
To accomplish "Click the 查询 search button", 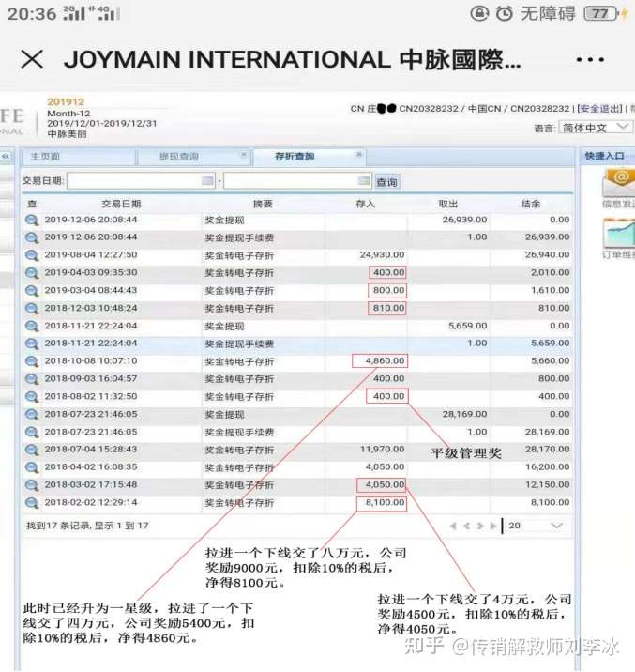I will pyautogui.click(x=387, y=182).
